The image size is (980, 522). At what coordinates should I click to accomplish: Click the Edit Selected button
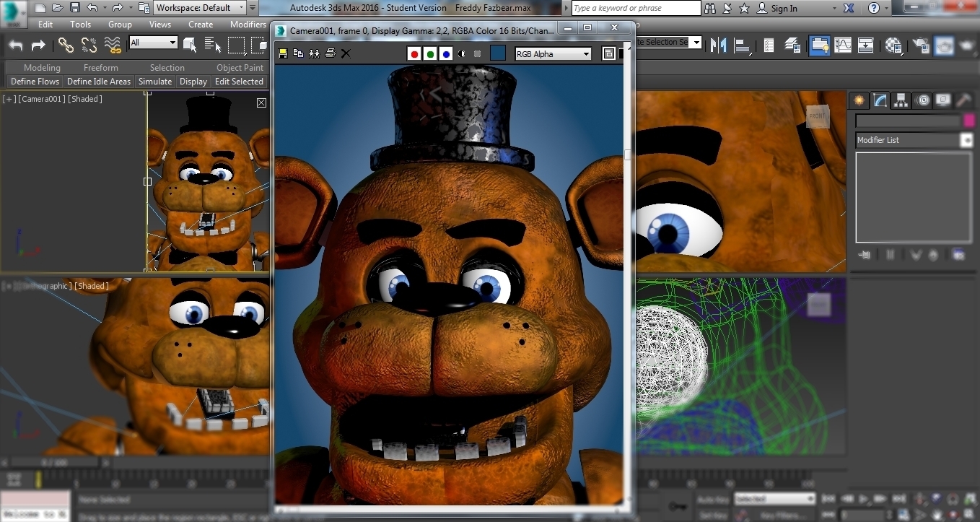tap(239, 82)
